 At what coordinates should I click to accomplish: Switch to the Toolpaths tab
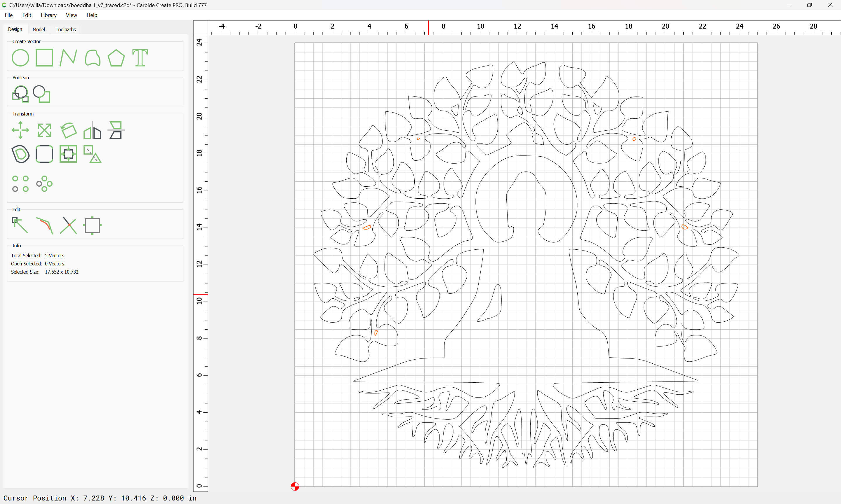[66, 29]
